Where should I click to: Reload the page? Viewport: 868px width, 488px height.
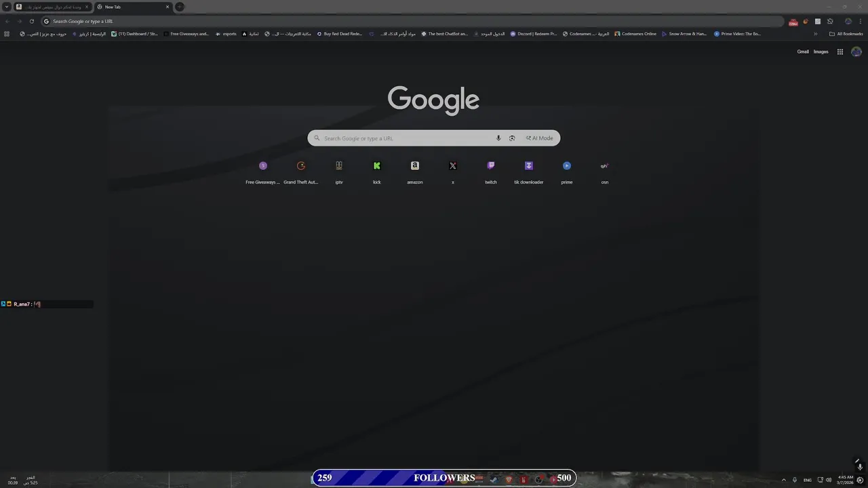coord(31,21)
